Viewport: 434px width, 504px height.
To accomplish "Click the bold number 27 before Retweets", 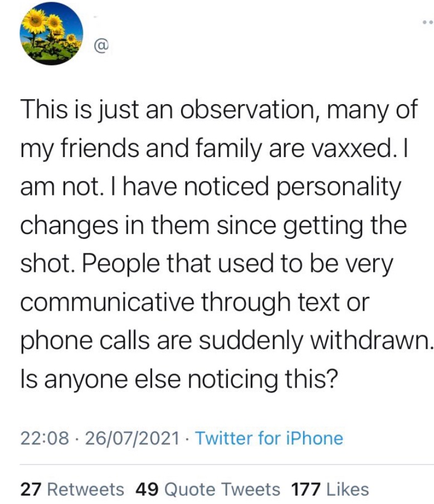I will 31,489.
